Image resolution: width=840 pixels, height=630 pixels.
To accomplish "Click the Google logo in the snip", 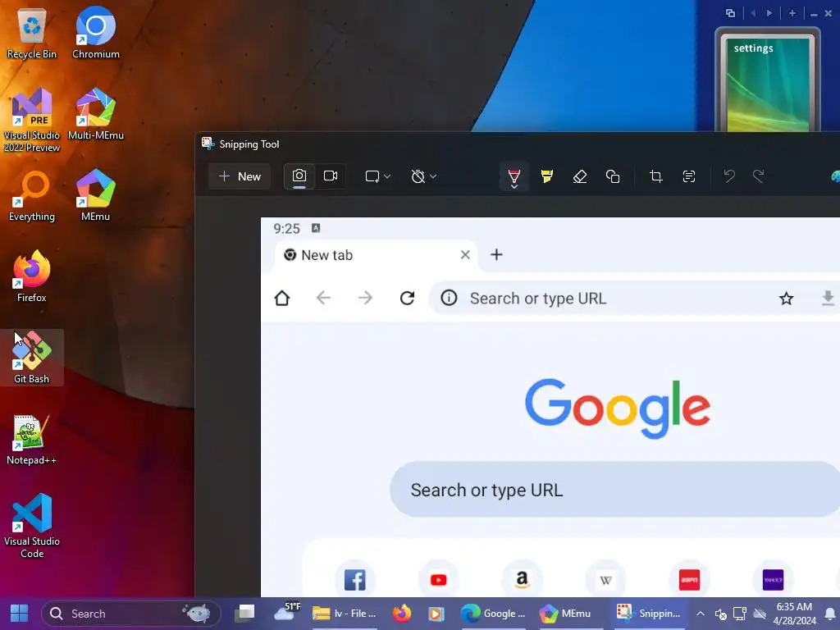I will 618,409.
